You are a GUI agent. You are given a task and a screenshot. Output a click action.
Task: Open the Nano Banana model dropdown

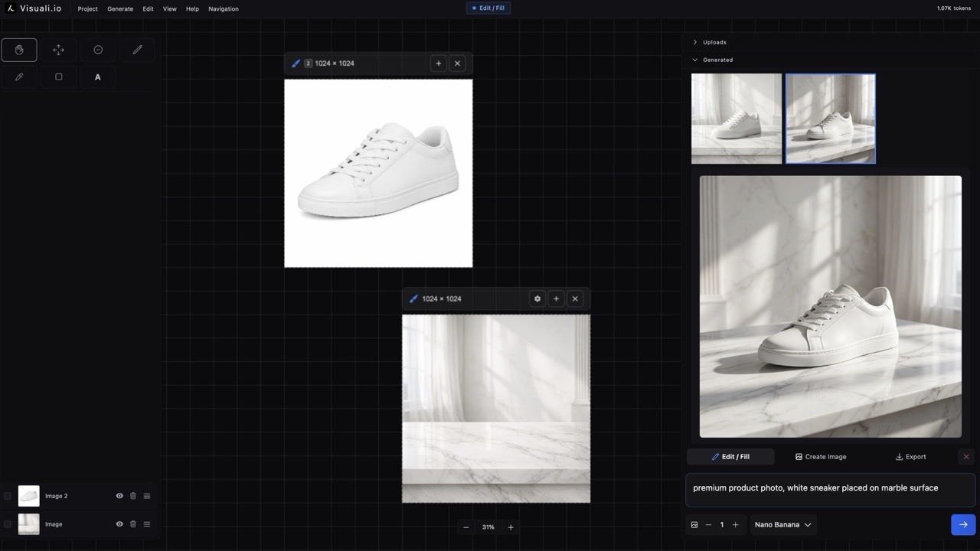pyautogui.click(x=782, y=525)
